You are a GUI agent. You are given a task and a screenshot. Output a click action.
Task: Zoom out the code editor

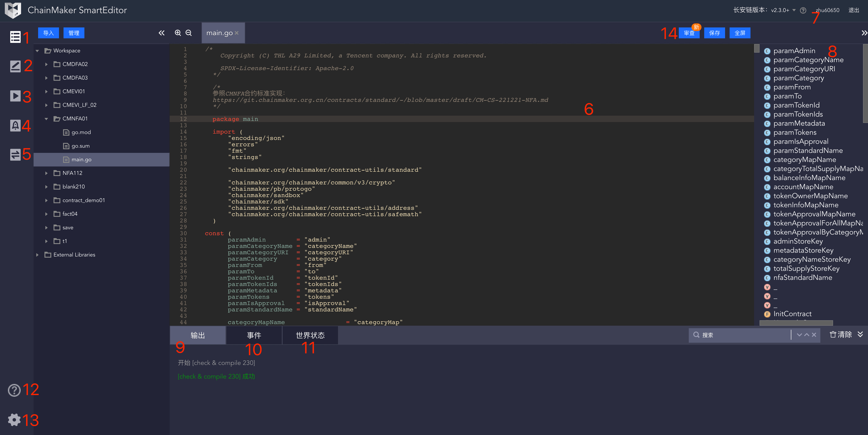click(x=189, y=33)
